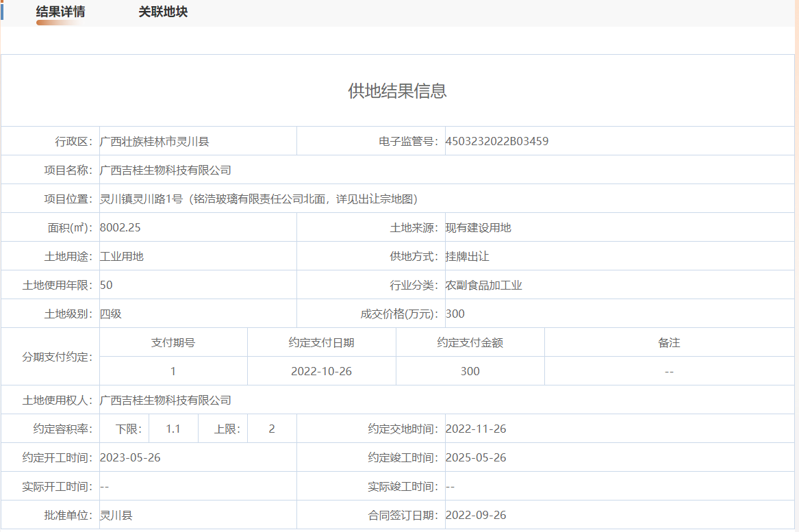Image resolution: width=799 pixels, height=532 pixels.
Task: Click land use value 工业用地
Action: point(122,257)
